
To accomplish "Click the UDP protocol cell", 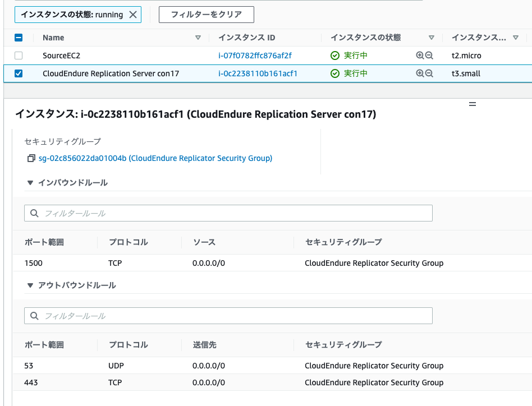I will pos(116,366).
